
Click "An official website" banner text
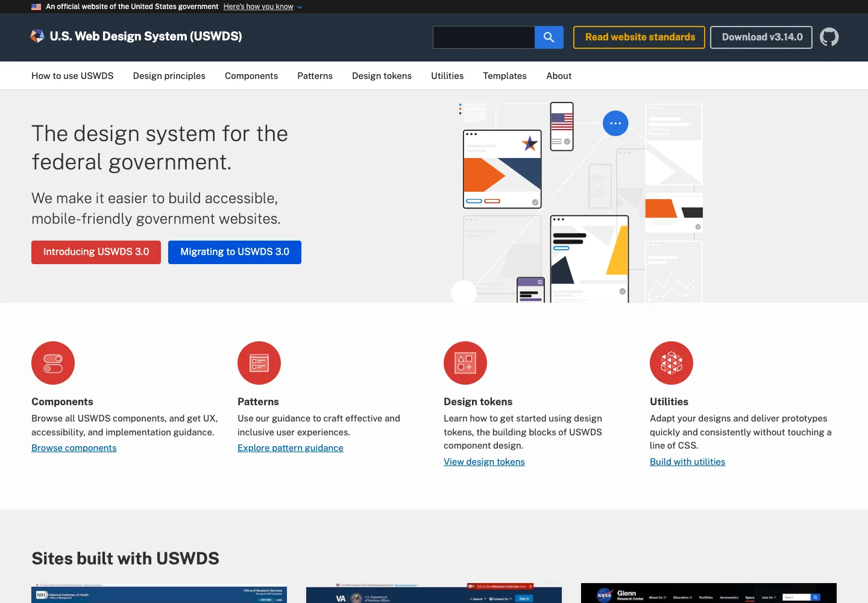click(132, 7)
